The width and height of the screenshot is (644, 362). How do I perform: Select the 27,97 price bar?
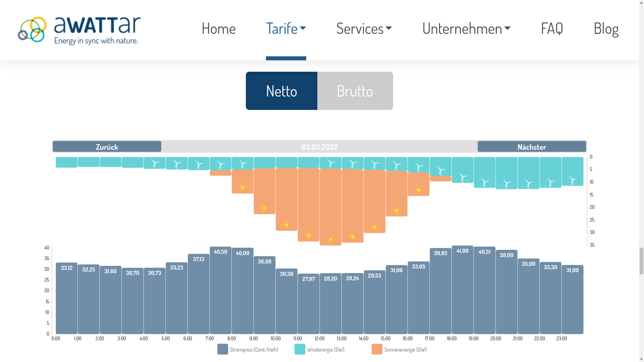(x=309, y=304)
